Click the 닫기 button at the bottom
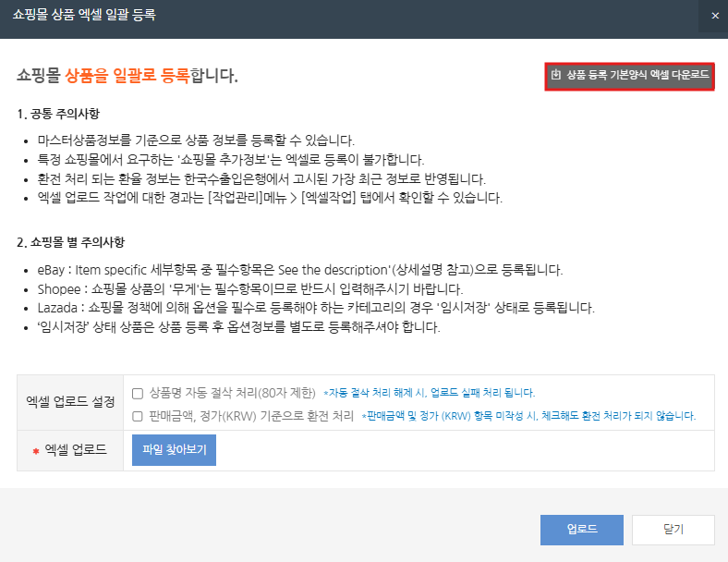This screenshot has height=562, width=728. tap(673, 530)
